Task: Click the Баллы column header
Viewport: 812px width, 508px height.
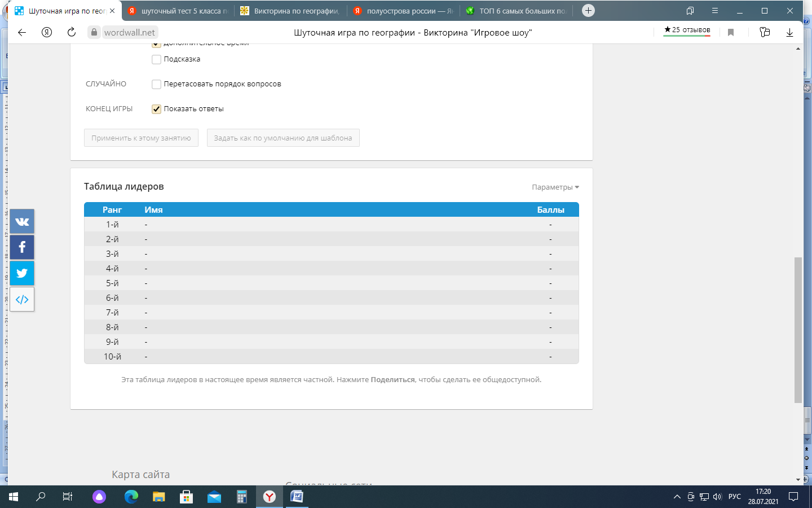Action: click(550, 209)
